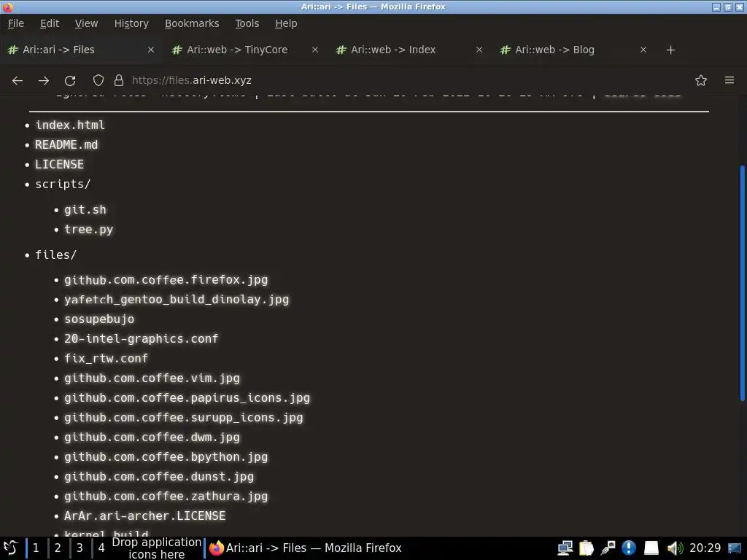Open the View menu

(x=86, y=23)
